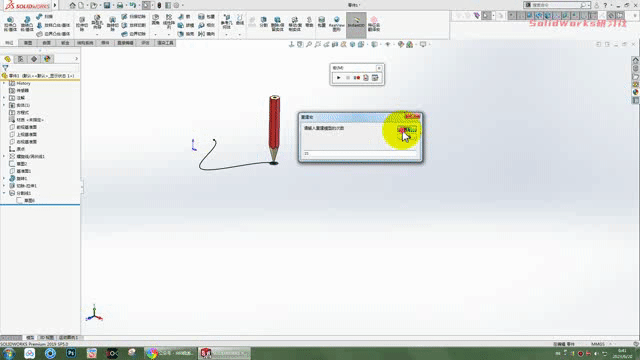Click the Revolved Cut tool
Image resolution: width=640 pixels, height=360 pixels.
pos(112,24)
